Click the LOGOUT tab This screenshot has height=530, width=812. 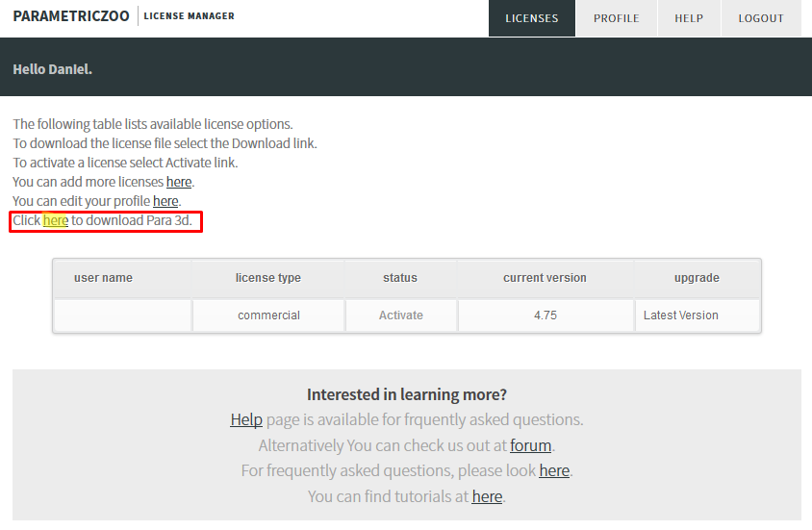[761, 18]
